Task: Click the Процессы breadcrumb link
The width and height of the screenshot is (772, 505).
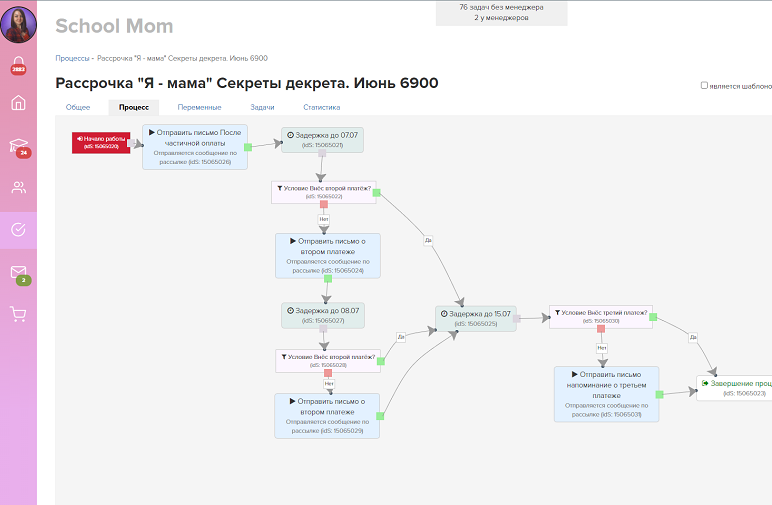Action: click(73, 59)
